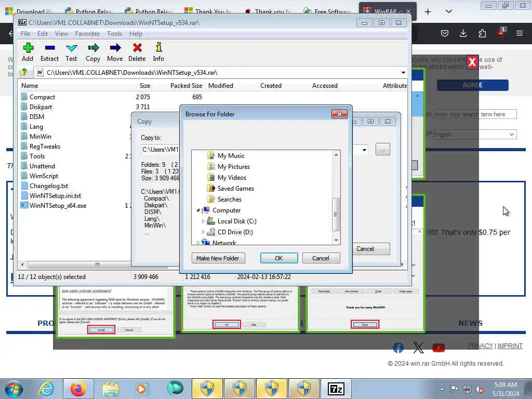Select Saved Games in folder tree
532x399 pixels.
click(235, 188)
